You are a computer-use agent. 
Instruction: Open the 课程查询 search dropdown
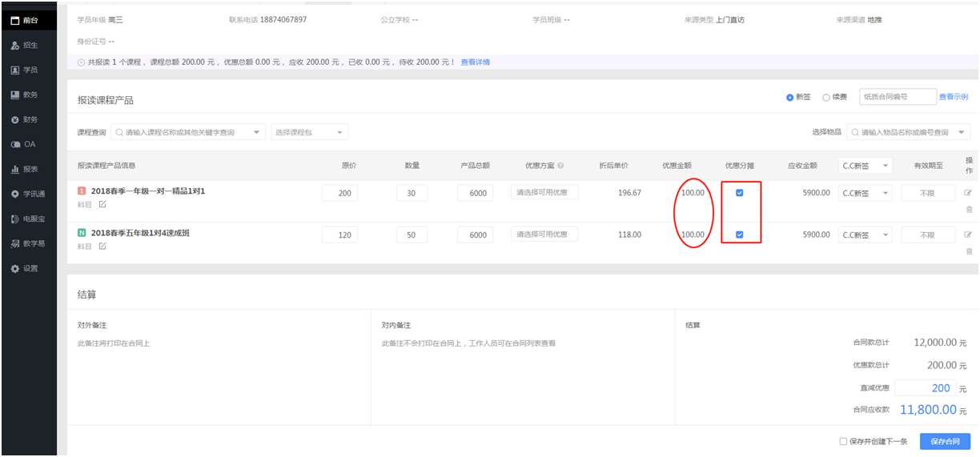coord(188,132)
